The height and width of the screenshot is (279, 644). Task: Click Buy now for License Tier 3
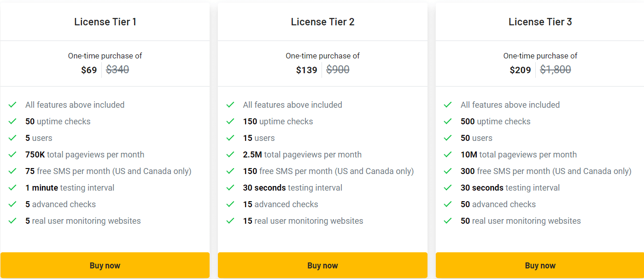540,265
